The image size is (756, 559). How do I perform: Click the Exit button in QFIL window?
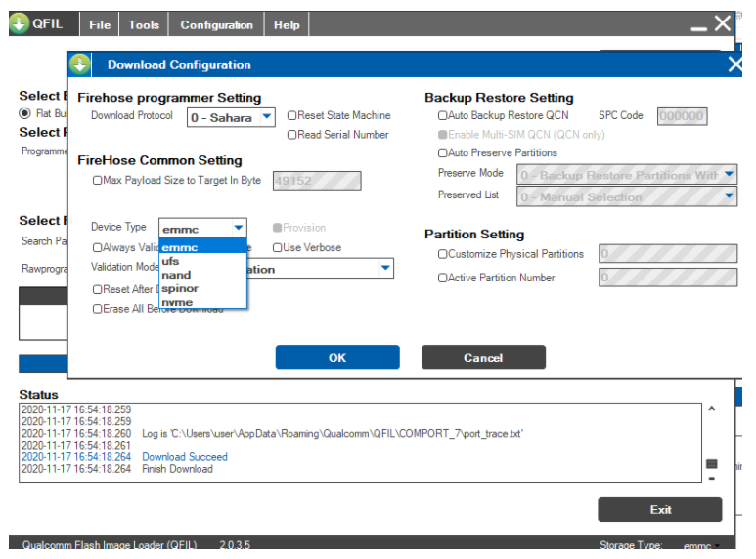pyautogui.click(x=660, y=510)
